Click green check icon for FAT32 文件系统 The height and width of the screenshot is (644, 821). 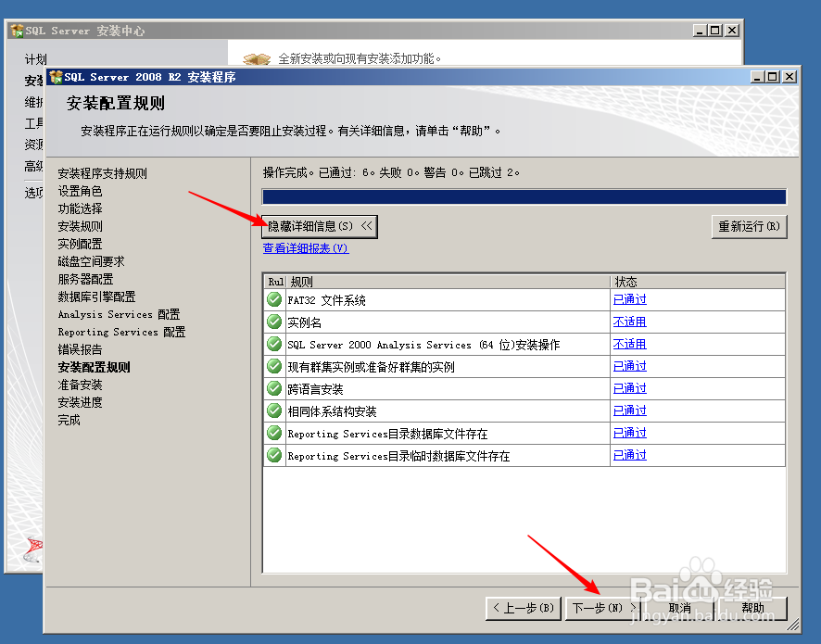pyautogui.click(x=274, y=299)
